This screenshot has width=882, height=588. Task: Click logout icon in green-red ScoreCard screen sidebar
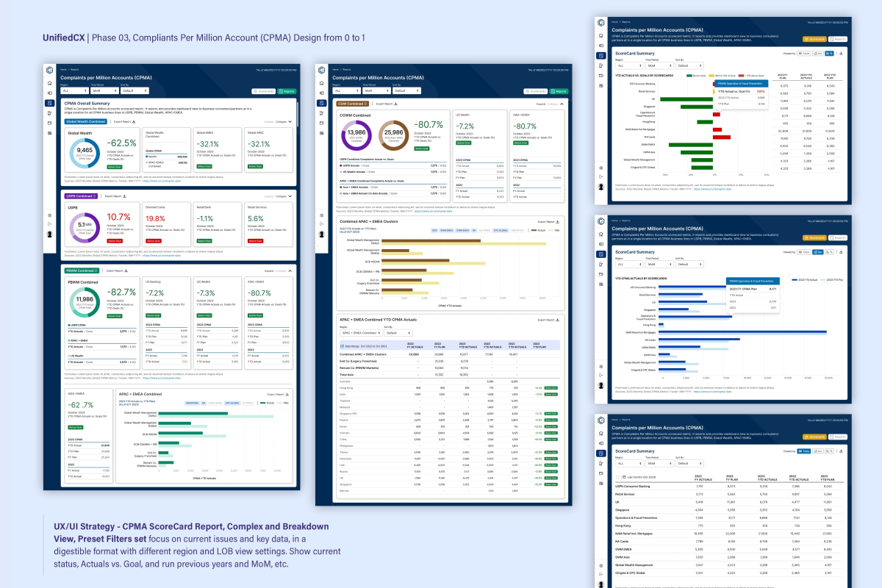pos(601,176)
